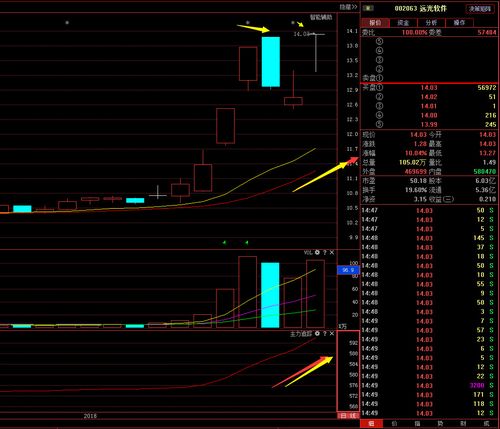Select the large cyan candlestick bar

[x=271, y=62]
